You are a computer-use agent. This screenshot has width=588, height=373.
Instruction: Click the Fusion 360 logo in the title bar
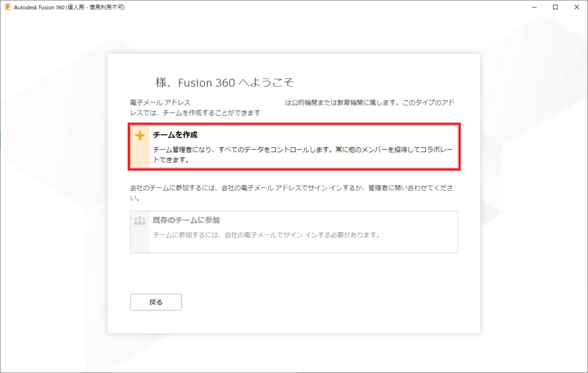pos(7,7)
